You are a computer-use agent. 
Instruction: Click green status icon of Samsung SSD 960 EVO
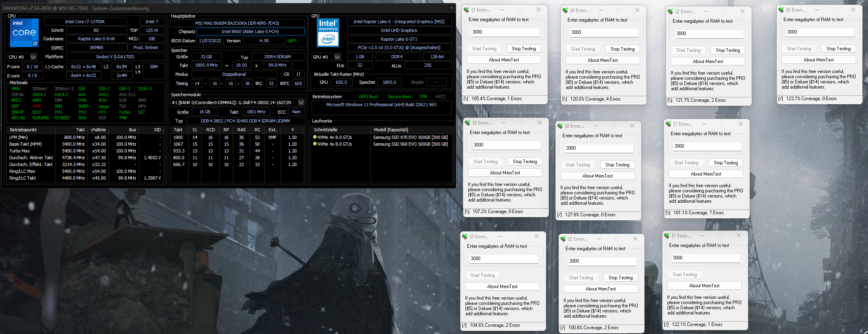click(315, 144)
